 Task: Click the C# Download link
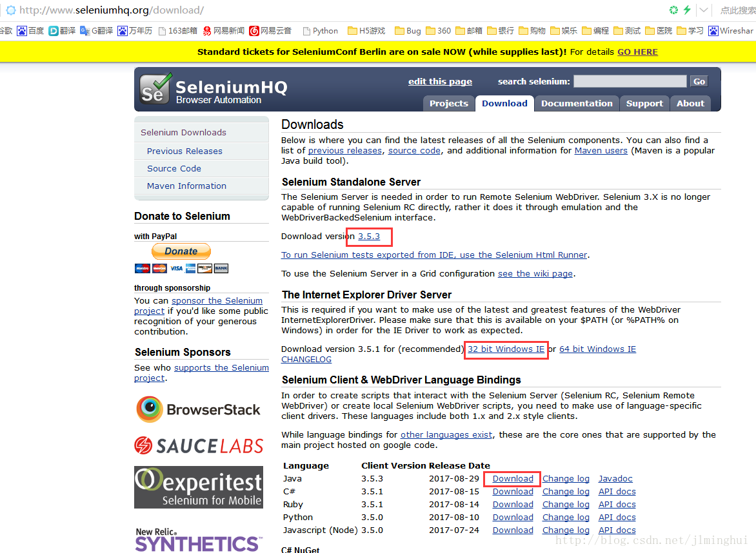tap(513, 492)
